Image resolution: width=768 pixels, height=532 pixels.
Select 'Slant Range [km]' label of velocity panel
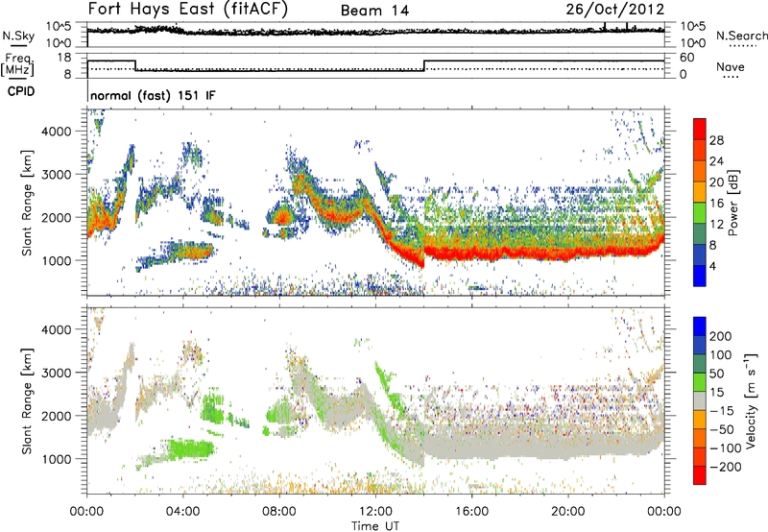(27, 400)
